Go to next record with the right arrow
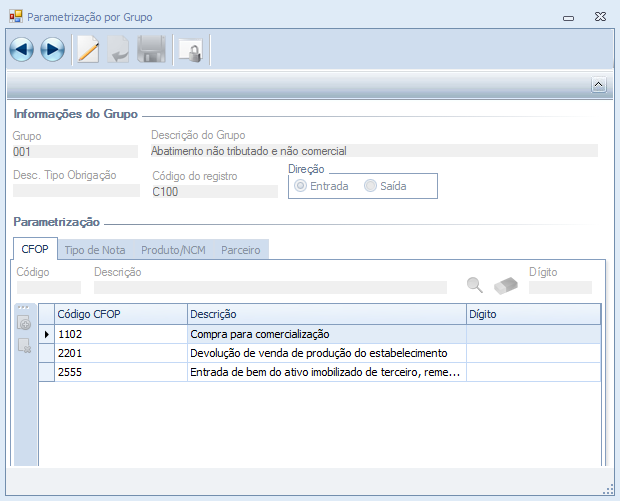 tap(53, 49)
